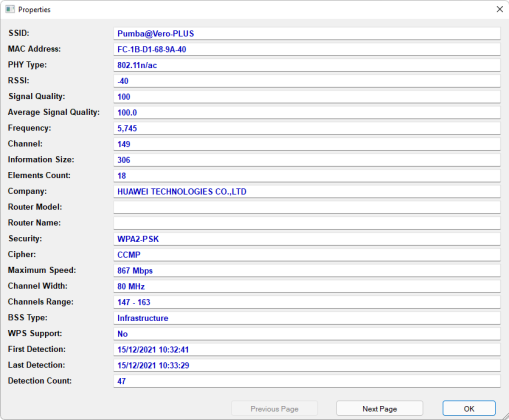Click the Frequency field showing 5,745
Screen dimensions: 509x420
click(x=307, y=128)
